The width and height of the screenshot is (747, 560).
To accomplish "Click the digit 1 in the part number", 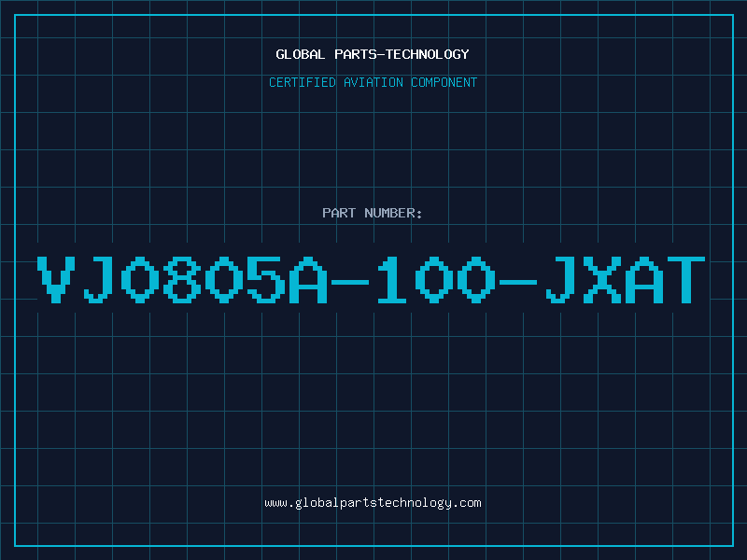I will [x=392, y=279].
